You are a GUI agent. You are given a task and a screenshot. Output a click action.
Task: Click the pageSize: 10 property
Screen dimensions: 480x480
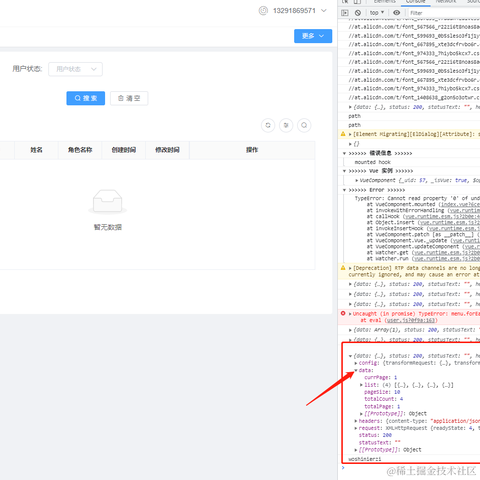click(x=382, y=392)
